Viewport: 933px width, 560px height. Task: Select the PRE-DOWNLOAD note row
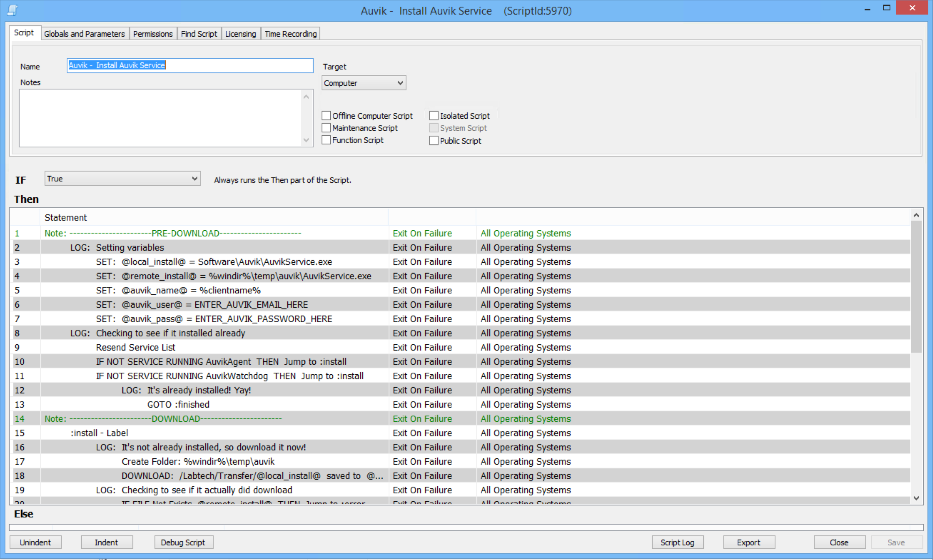[460, 233]
